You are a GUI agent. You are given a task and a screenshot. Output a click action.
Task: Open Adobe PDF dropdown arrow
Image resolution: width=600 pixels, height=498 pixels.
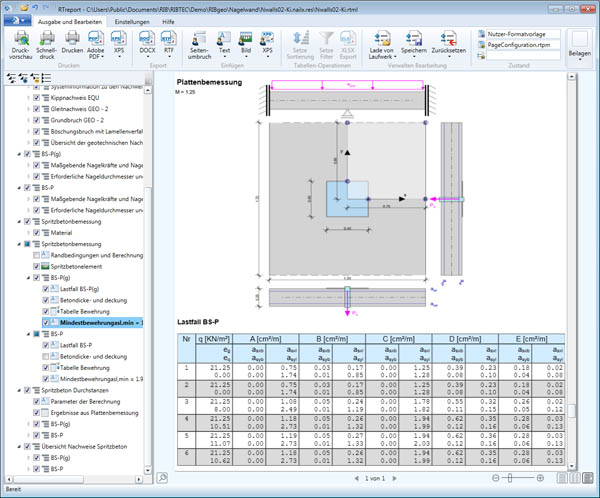coord(103,57)
